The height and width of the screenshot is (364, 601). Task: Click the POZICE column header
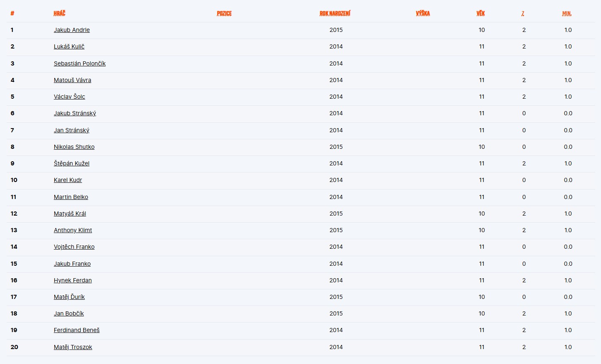coord(224,13)
